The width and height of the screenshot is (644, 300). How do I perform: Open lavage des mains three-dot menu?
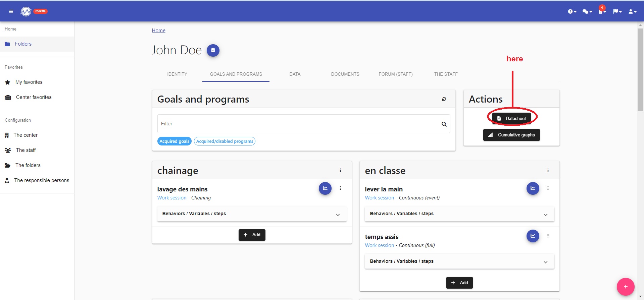(x=340, y=188)
